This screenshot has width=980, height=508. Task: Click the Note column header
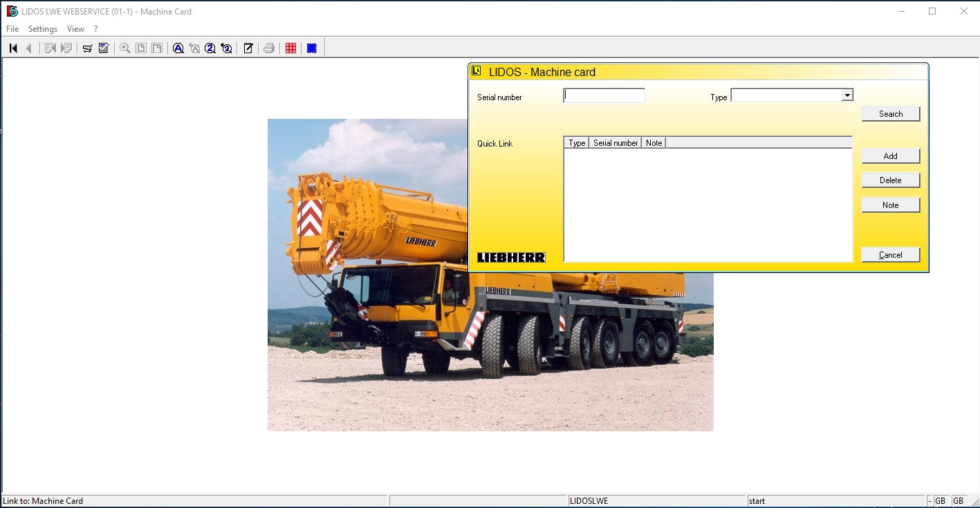(x=654, y=143)
